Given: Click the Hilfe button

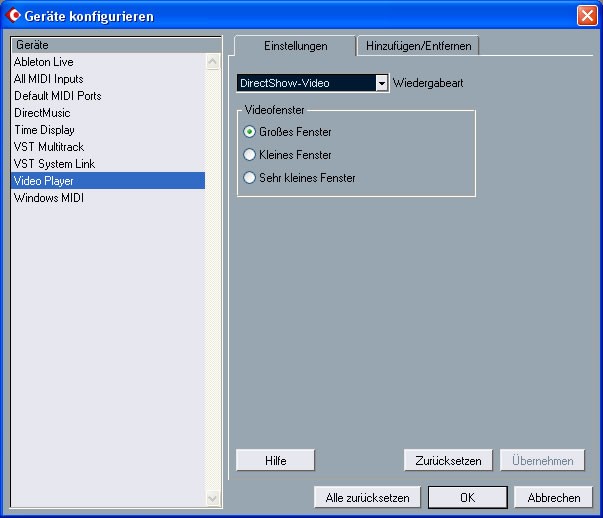Looking at the screenshot, I should pyautogui.click(x=275, y=460).
